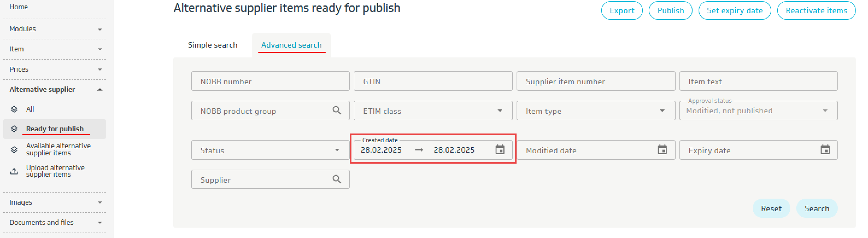Viewport: 868px width, 238px height.
Task: Open the Expiry date calendar icon
Action: coord(825,150)
